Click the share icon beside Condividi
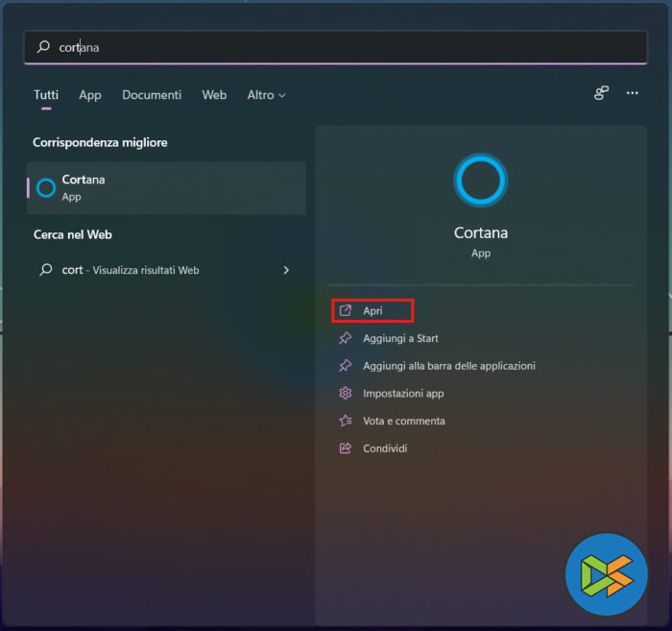672x631 pixels. tap(346, 448)
